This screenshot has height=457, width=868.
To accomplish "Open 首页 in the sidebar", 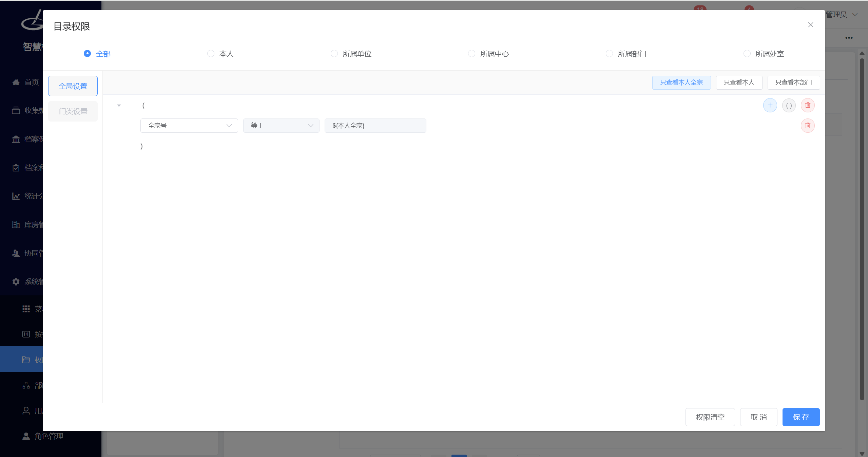I will coord(32,82).
